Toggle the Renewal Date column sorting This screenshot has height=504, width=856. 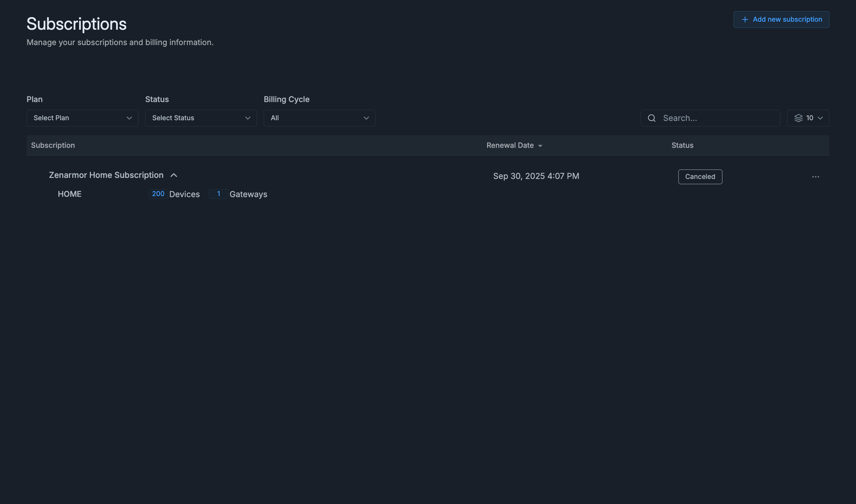[514, 145]
